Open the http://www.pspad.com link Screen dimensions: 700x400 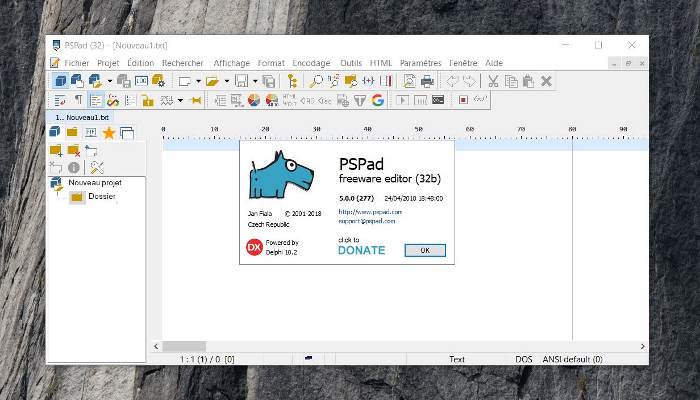click(x=370, y=212)
